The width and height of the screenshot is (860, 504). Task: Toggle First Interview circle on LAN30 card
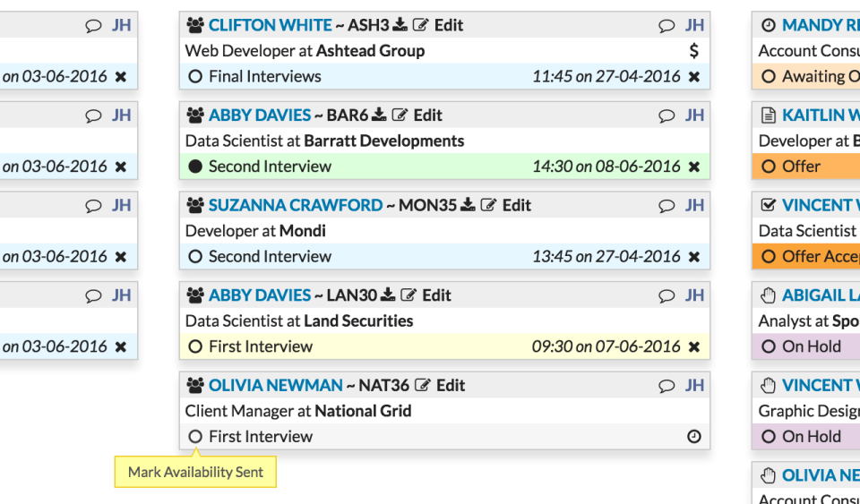click(x=195, y=346)
